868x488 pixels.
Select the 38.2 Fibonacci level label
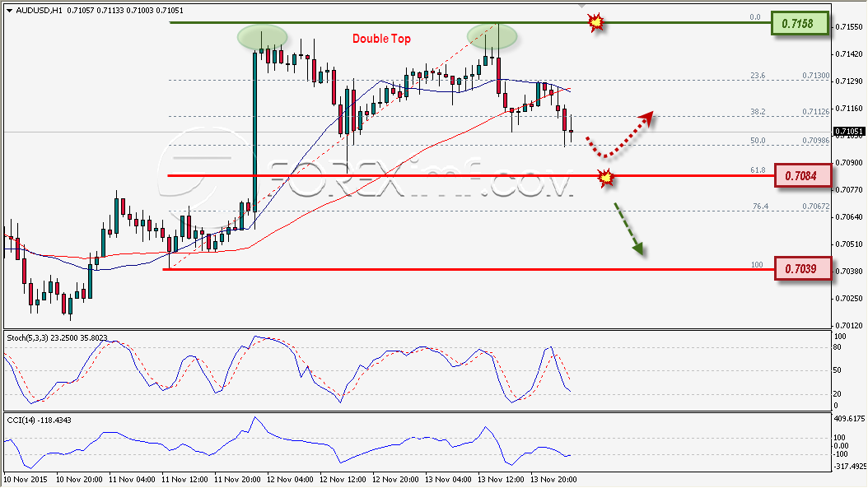[758, 112]
